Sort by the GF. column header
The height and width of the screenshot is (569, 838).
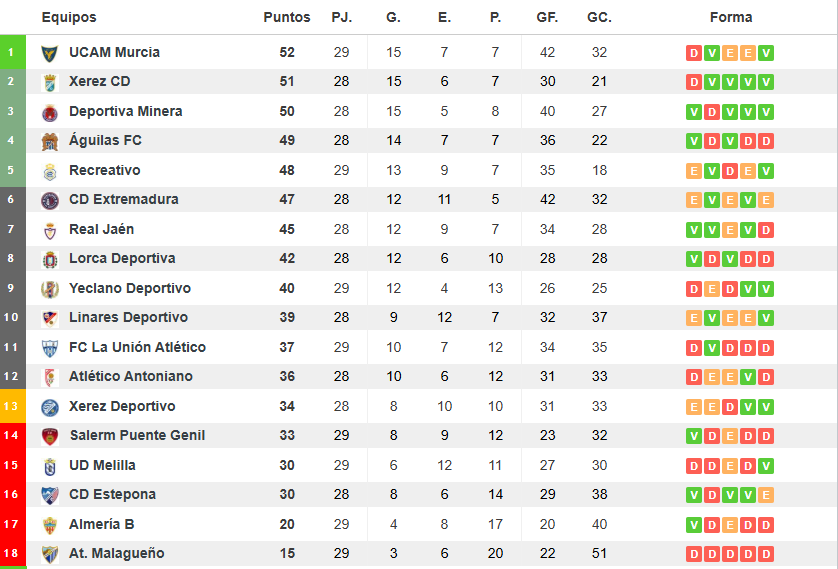coord(547,17)
